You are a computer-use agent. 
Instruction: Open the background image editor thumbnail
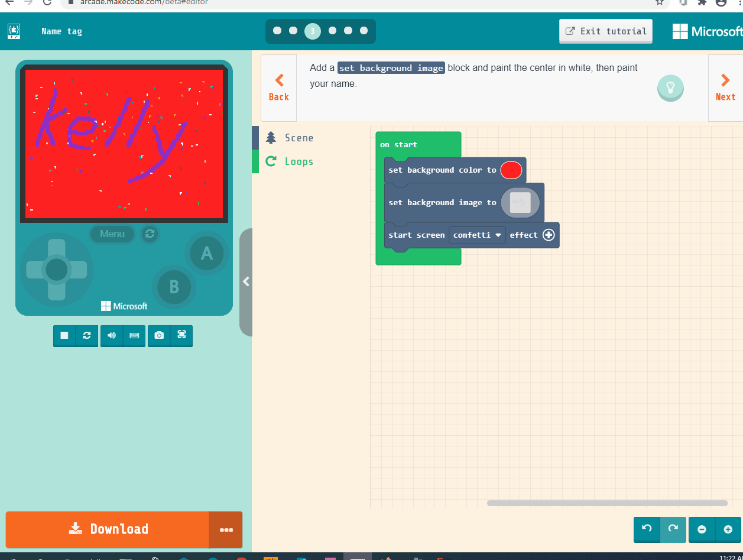click(521, 203)
